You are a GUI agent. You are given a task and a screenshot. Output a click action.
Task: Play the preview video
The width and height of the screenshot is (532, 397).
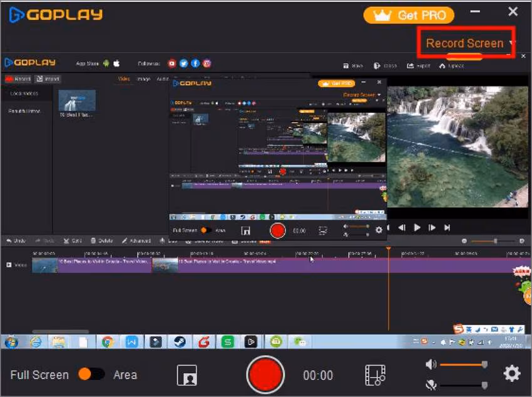(417, 228)
